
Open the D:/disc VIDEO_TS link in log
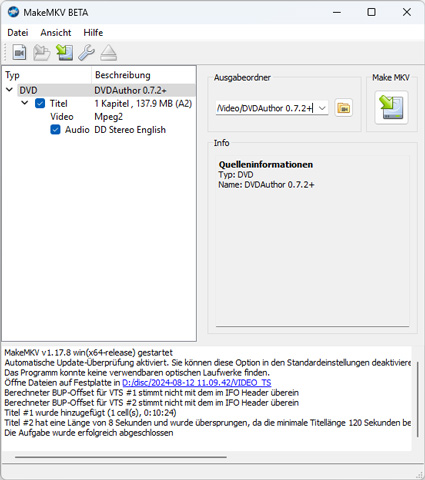tap(197, 383)
